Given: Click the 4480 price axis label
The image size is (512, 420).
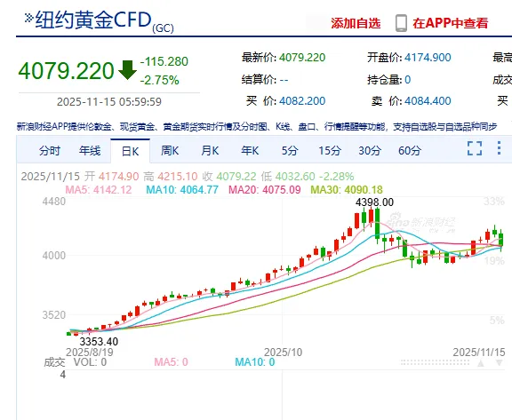Looking at the screenshot, I should (x=54, y=202).
